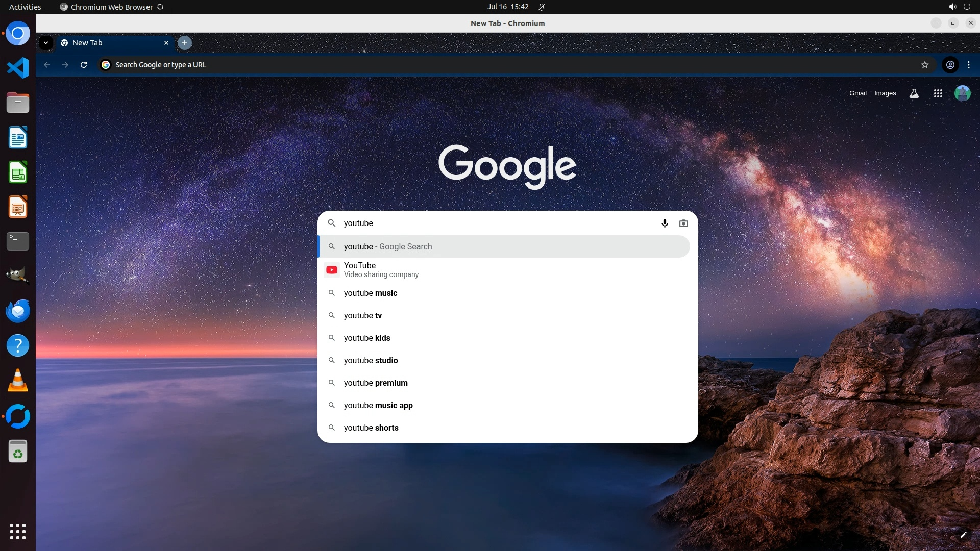Open search by image camera icon
Viewport: 980px width, 551px height.
coord(683,223)
